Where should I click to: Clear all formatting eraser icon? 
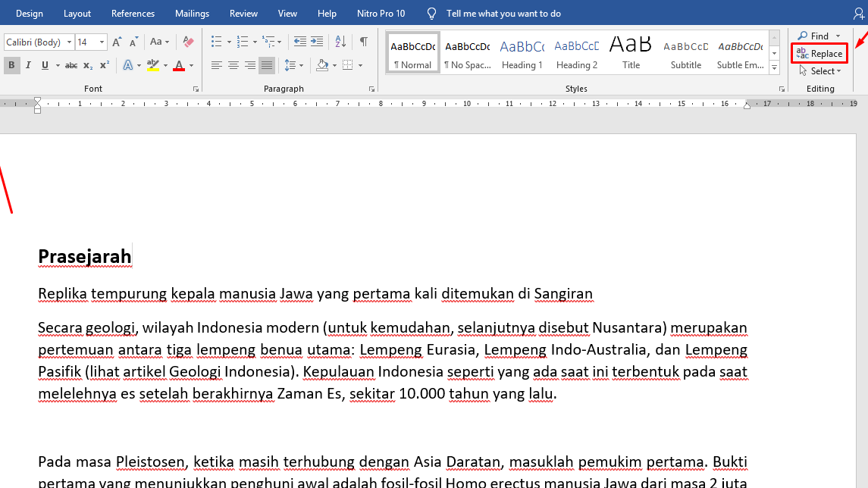[188, 42]
